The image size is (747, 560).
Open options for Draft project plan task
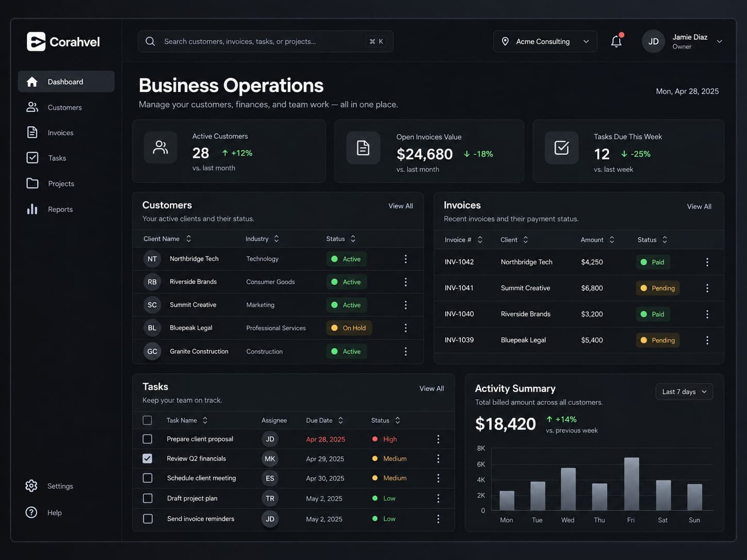coord(438,498)
